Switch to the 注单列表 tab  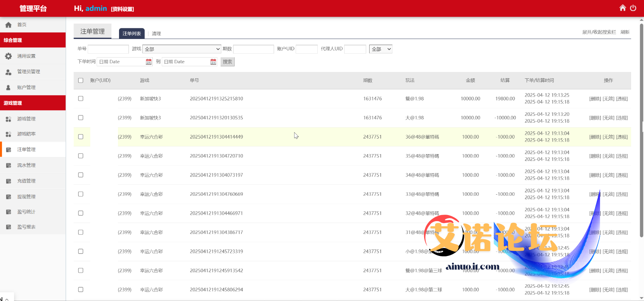pyautogui.click(x=132, y=33)
